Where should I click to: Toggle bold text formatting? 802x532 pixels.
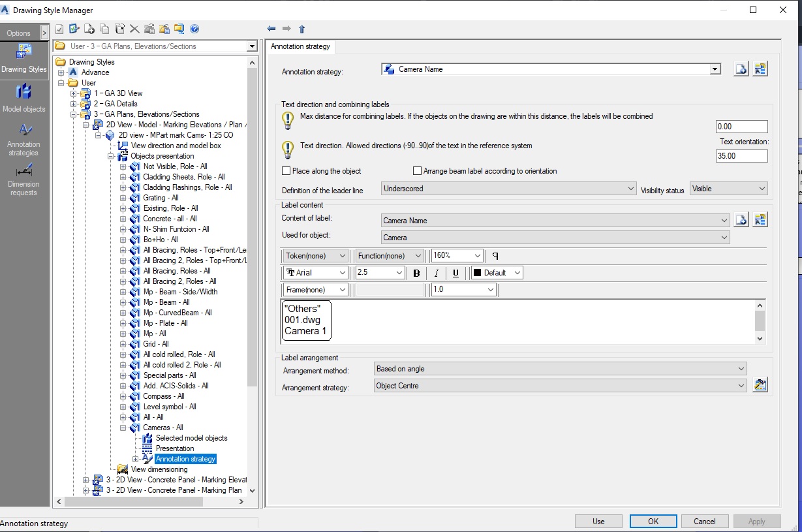416,272
